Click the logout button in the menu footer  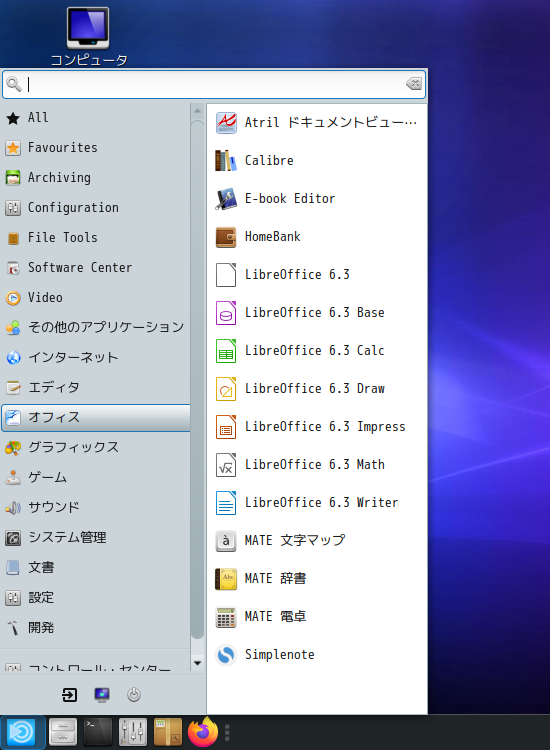[x=70, y=695]
